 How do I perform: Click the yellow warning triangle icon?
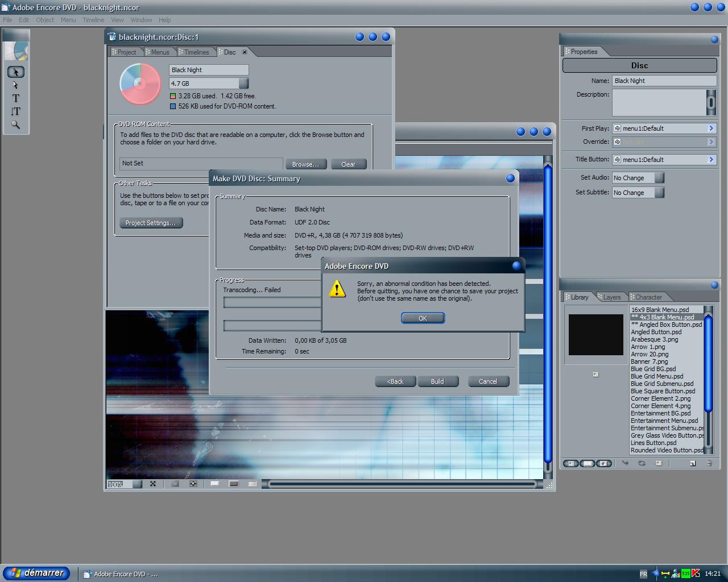coord(337,289)
